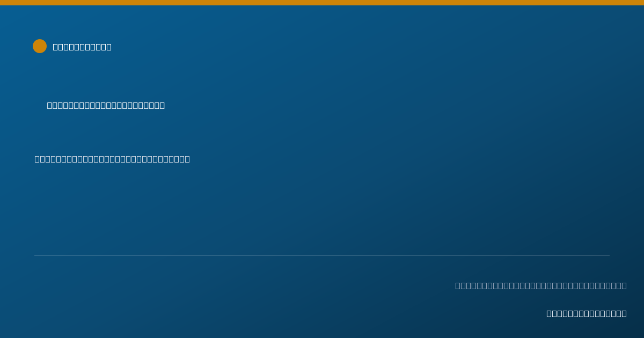The width and height of the screenshot is (644, 338).
Task: Click the orange circle icon
Action: point(40,46)
